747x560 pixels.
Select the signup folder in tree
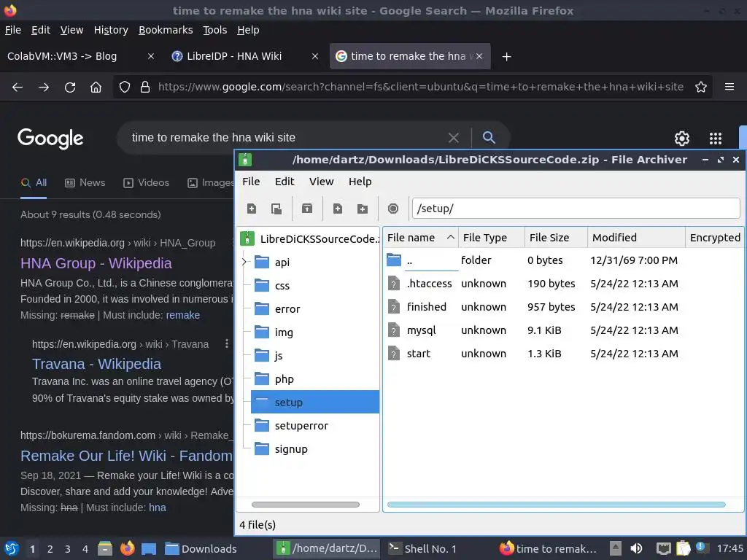point(291,449)
